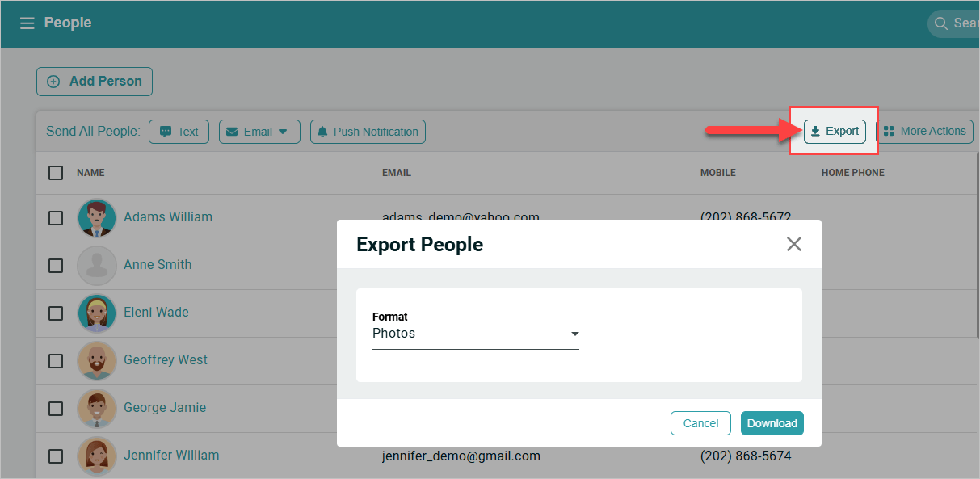Send a Push Notification to all
The width and height of the screenshot is (980, 479).
coord(368,132)
